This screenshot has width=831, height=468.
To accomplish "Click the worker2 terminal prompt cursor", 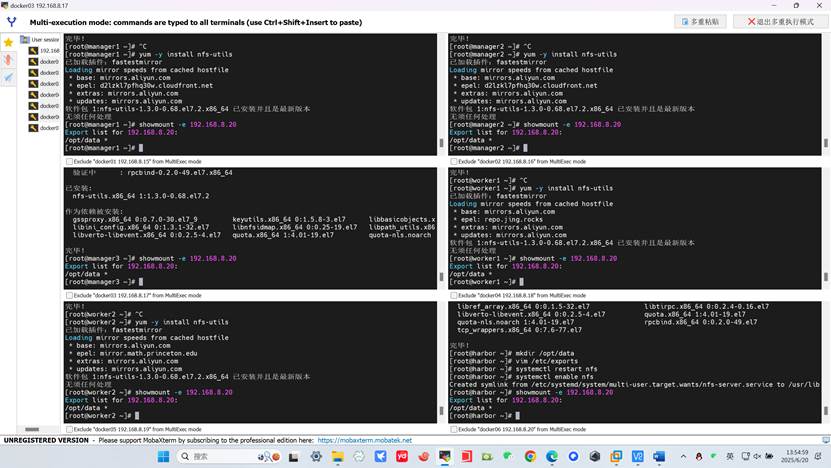I will tap(137, 416).
